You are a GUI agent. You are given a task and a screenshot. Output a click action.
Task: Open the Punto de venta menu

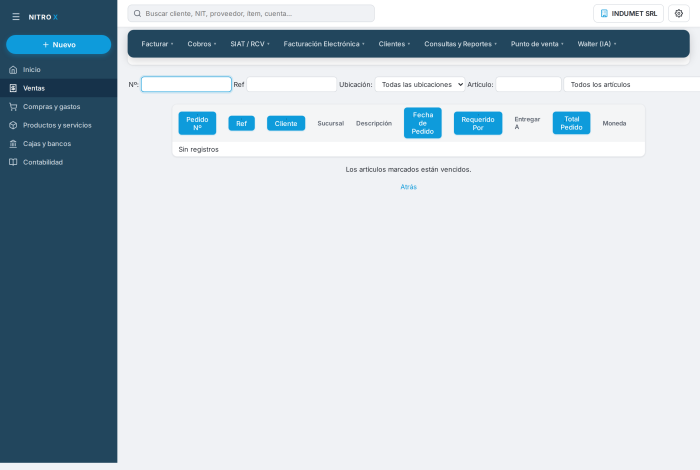tap(537, 44)
